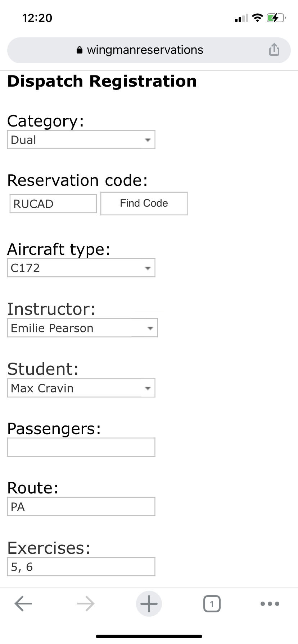The width and height of the screenshot is (298, 644).
Task: Select the Route field containing PA
Action: point(81,507)
